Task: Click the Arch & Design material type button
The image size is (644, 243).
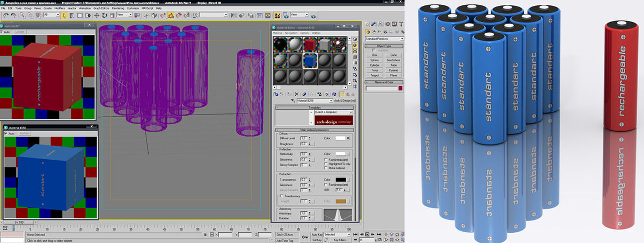Action: (345, 101)
